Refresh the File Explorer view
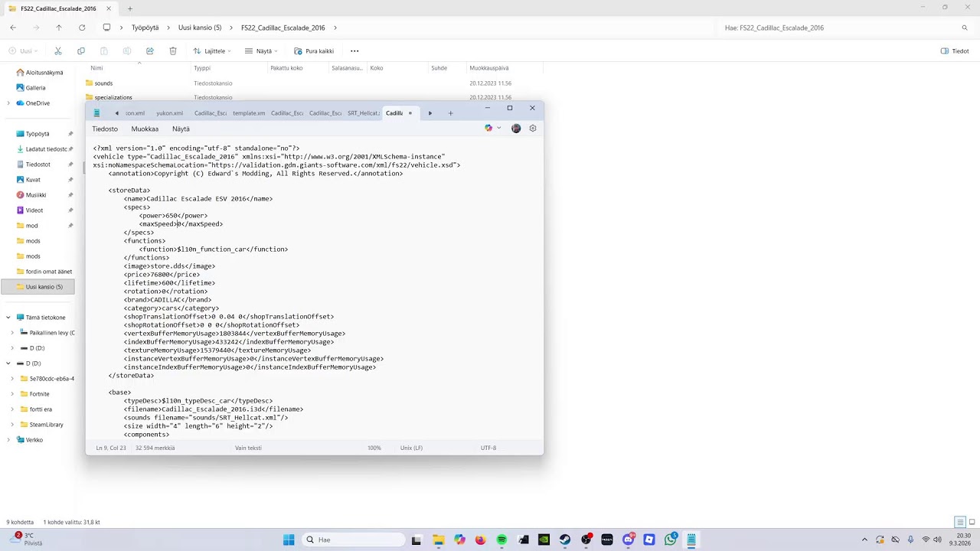The width and height of the screenshot is (980, 551). (x=82, y=28)
